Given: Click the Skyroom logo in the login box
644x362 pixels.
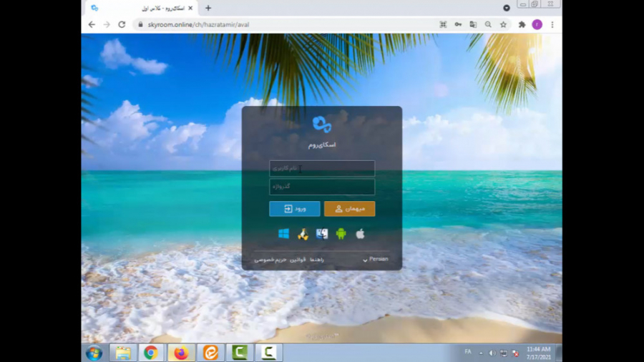Looking at the screenshot, I should coord(321,124).
